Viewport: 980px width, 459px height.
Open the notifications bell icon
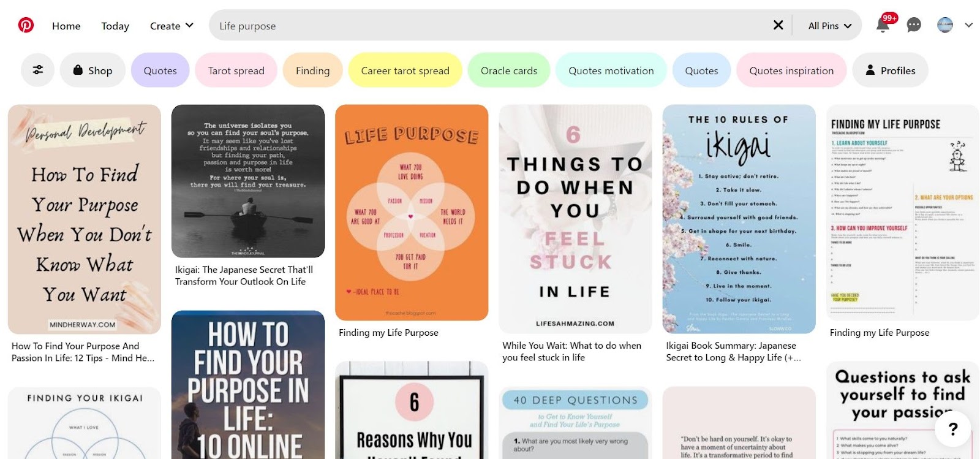point(883,25)
